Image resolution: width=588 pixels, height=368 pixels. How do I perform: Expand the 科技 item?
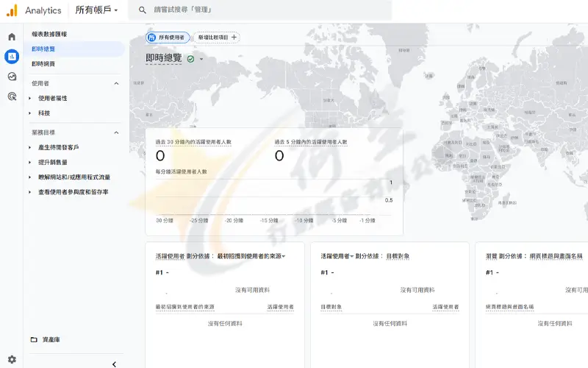pyautogui.click(x=29, y=113)
